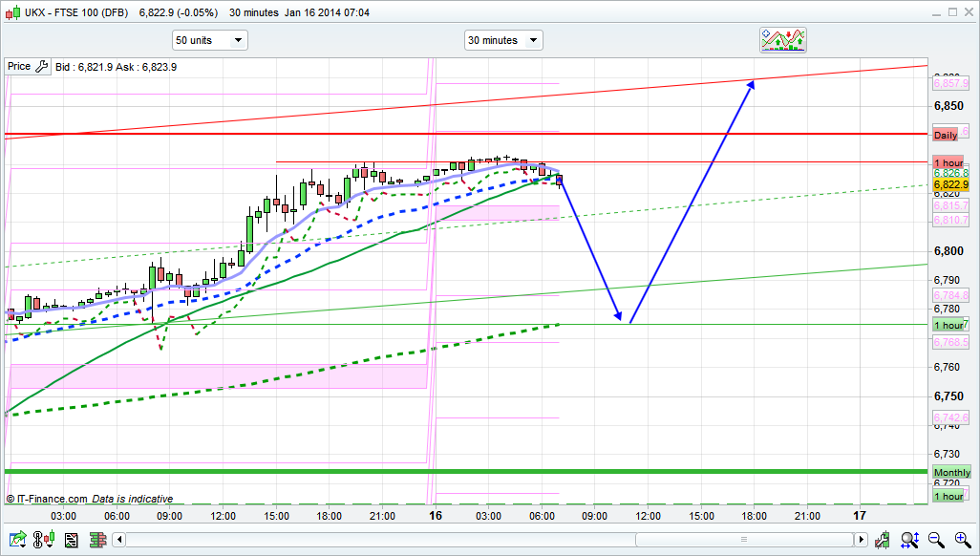Open the 30 minutes timeframe dropdown
Viewport: 980px width, 556px height.
pos(503,40)
